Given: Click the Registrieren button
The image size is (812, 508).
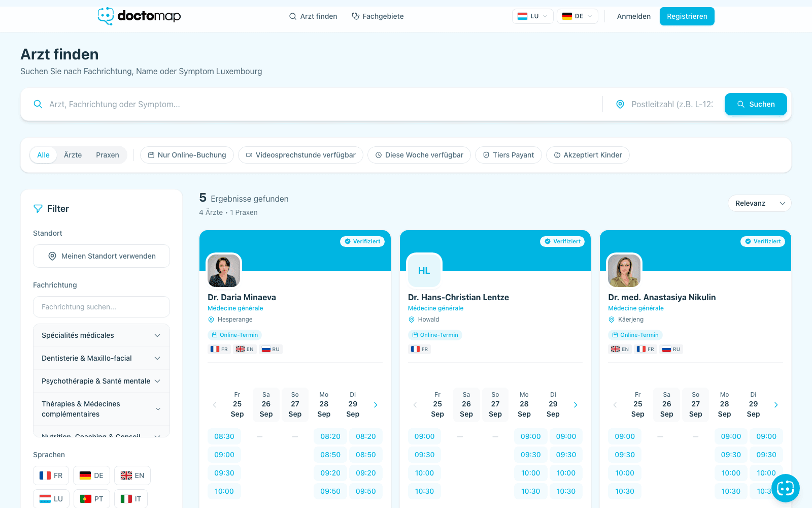Looking at the screenshot, I should pyautogui.click(x=687, y=16).
